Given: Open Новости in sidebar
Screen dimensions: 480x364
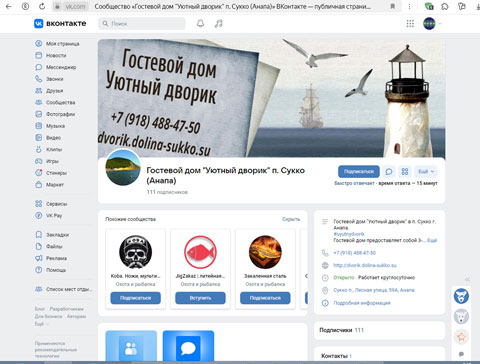Looking at the screenshot, I should pyautogui.click(x=51, y=55).
